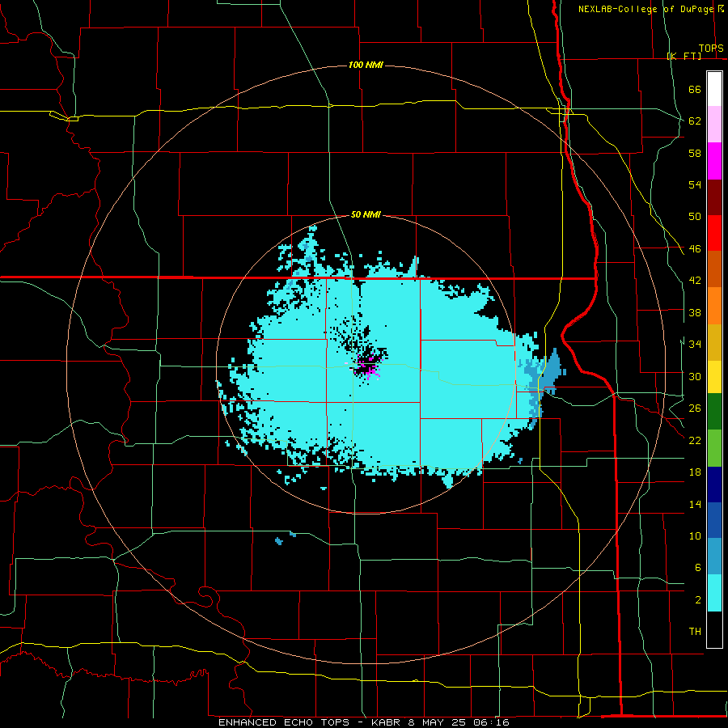
Task: Click the 50 NMI range ring label
Action: click(366, 214)
